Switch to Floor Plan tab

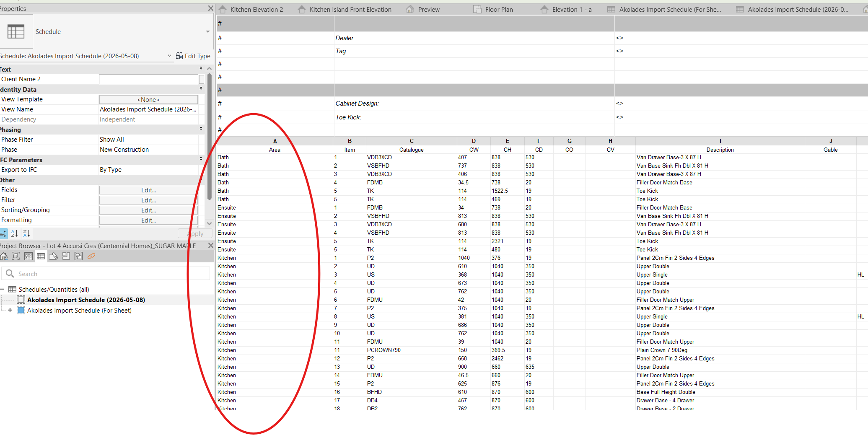click(x=493, y=9)
